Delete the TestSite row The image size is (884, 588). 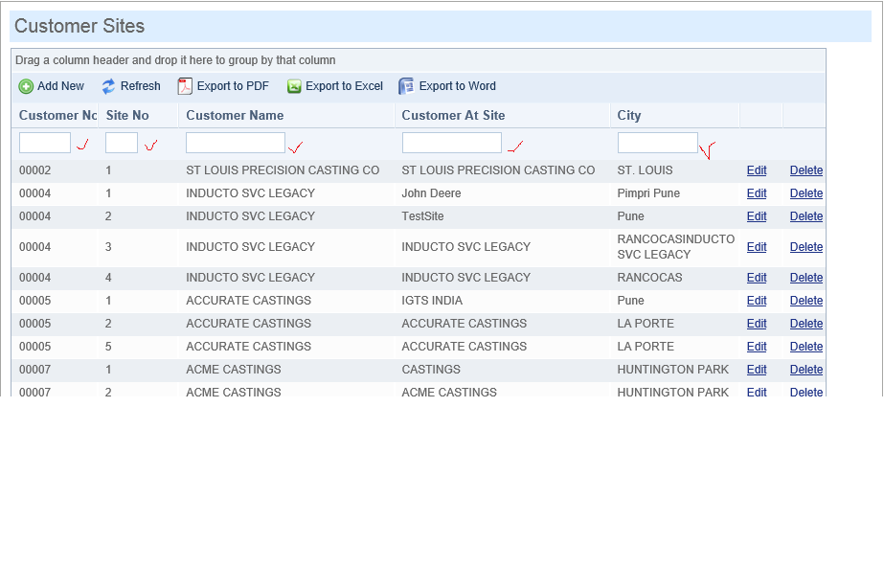click(806, 216)
